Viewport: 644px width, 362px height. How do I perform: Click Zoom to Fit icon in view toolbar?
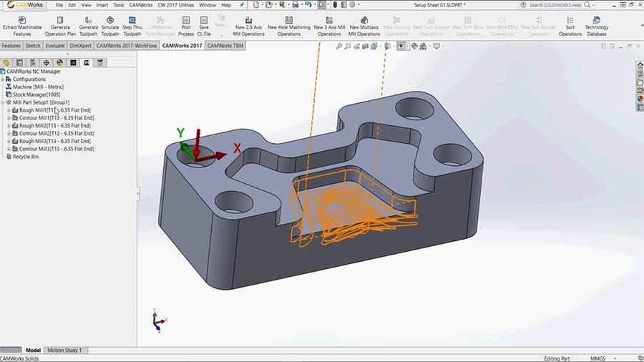tap(339, 47)
